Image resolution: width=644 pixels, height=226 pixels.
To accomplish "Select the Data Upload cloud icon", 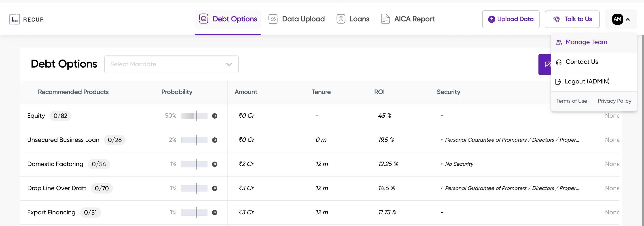I will pos(273,19).
